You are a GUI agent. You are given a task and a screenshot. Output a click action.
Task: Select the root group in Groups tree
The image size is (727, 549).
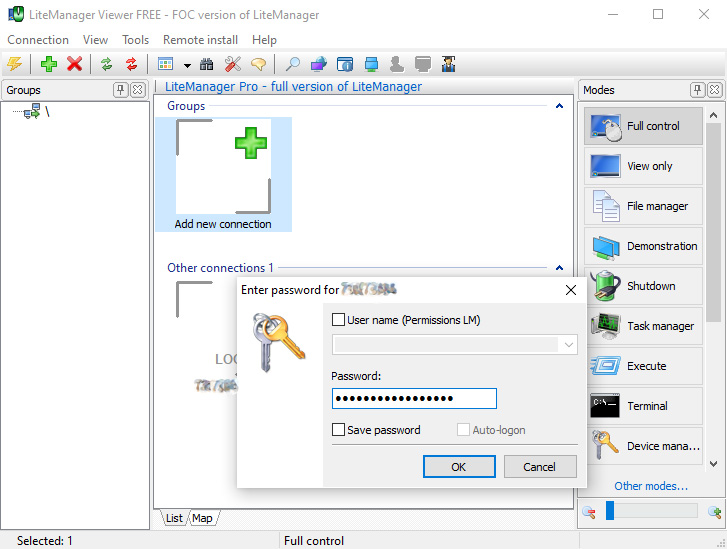pos(37,111)
